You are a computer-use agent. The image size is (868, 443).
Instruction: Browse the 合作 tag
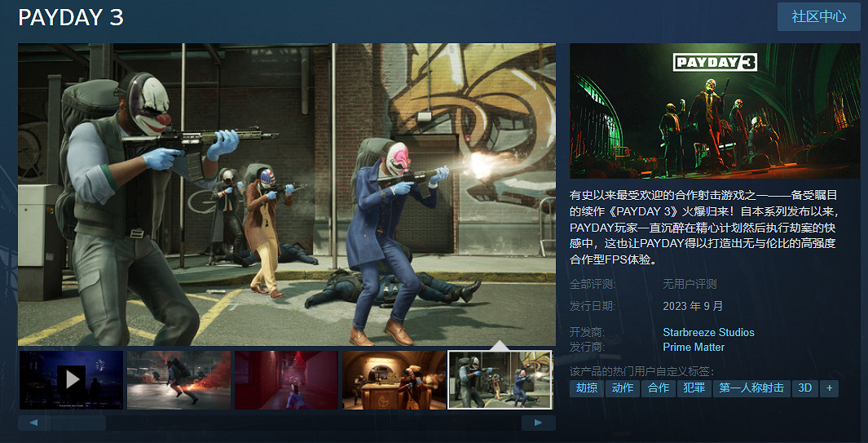pos(659,388)
